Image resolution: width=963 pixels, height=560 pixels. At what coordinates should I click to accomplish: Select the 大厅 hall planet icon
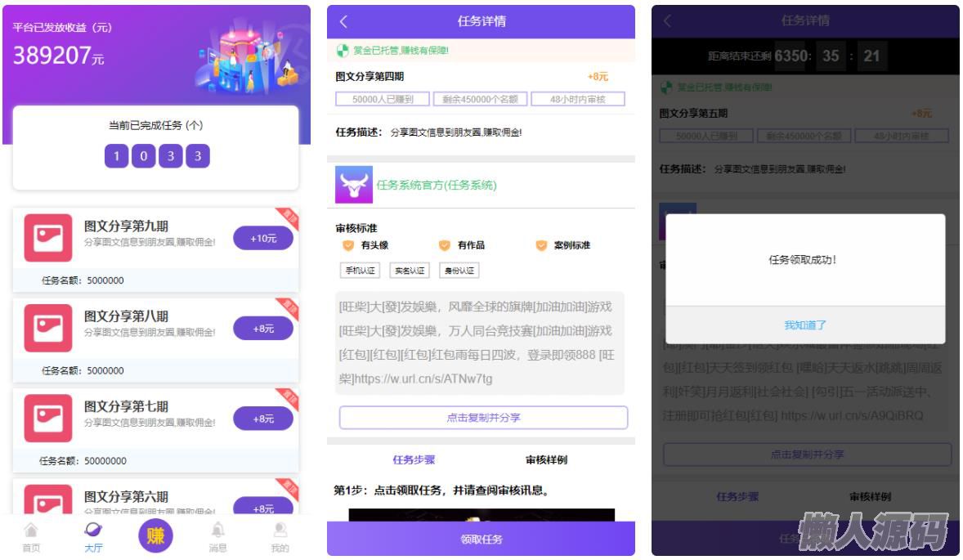click(x=94, y=531)
